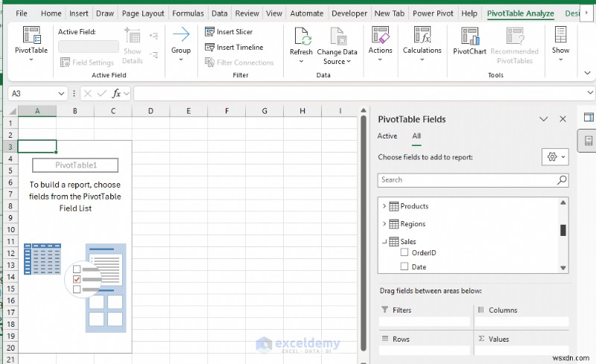Insert a Timeline
This screenshot has width=596, height=364.
pyautogui.click(x=234, y=47)
